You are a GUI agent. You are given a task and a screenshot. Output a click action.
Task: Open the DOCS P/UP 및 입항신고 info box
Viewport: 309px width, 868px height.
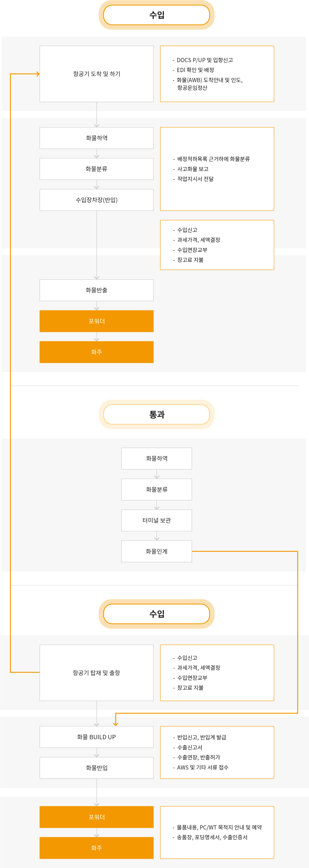217,74
